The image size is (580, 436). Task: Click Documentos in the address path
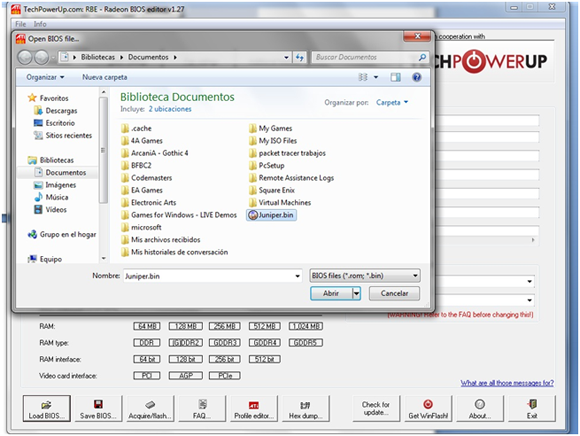click(x=148, y=57)
